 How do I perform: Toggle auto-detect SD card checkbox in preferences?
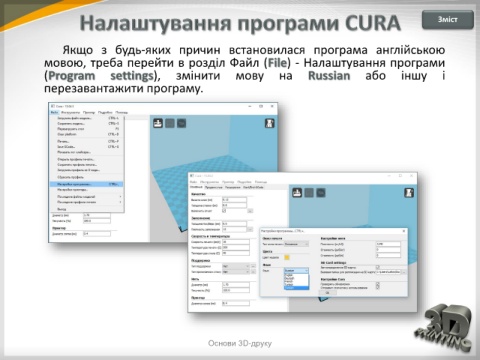pos(378,267)
